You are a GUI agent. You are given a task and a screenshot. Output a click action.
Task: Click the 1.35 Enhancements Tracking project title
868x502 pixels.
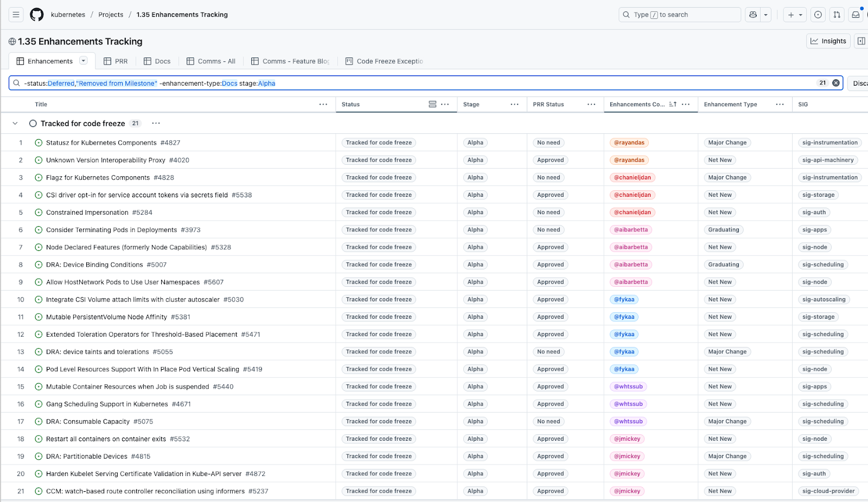tap(80, 41)
